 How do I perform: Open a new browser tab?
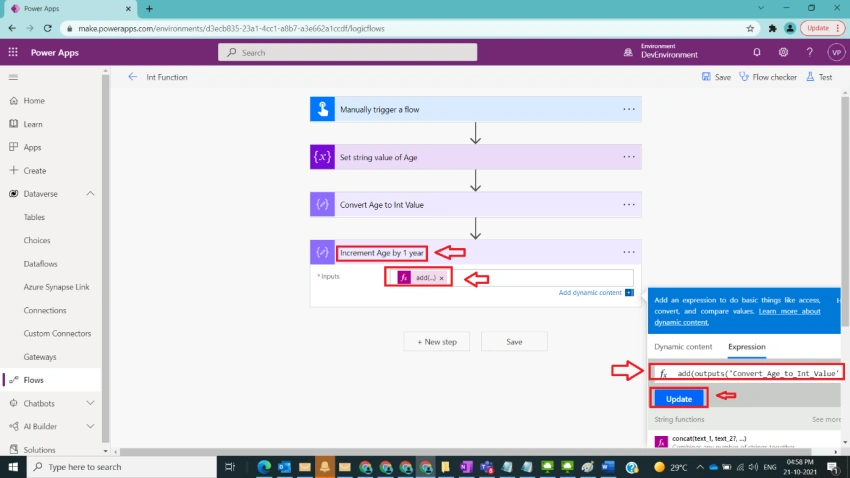pyautogui.click(x=149, y=8)
